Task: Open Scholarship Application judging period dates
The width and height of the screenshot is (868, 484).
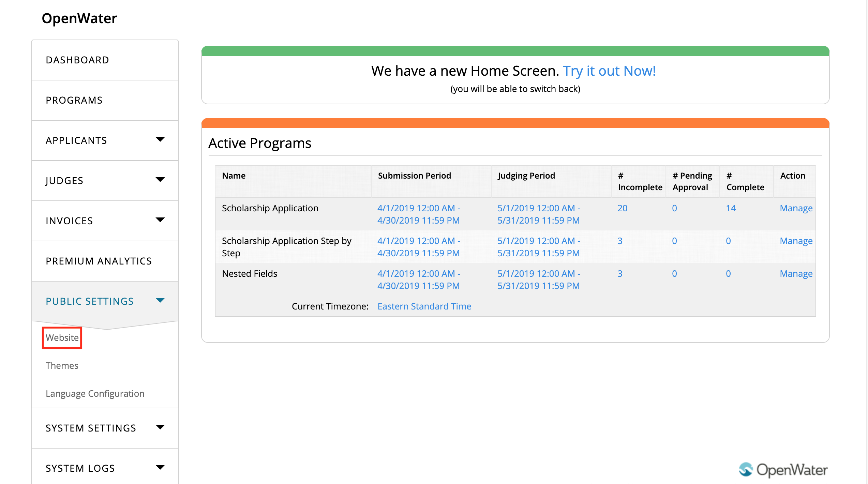Action: point(539,214)
